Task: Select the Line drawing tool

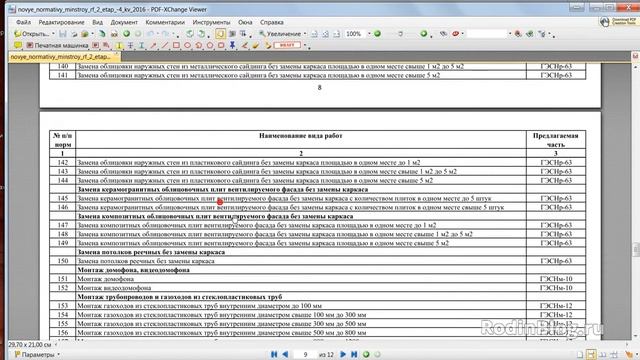Action: (x=165, y=45)
